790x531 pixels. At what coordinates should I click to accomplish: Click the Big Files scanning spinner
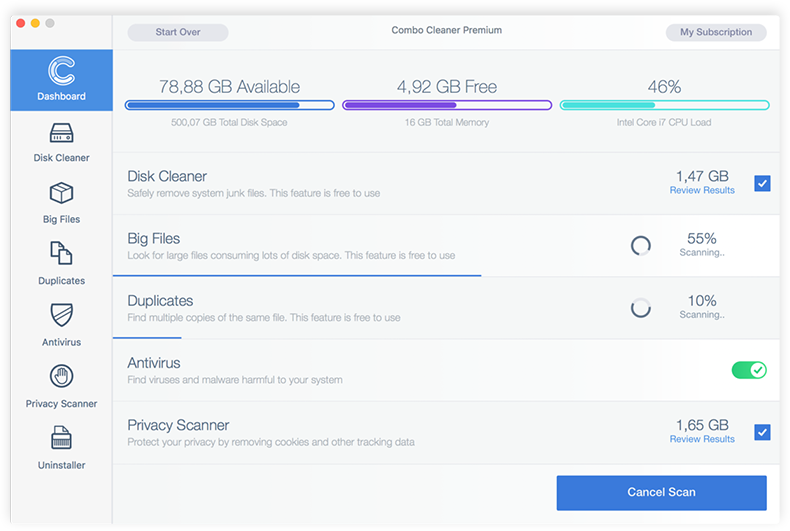[641, 246]
